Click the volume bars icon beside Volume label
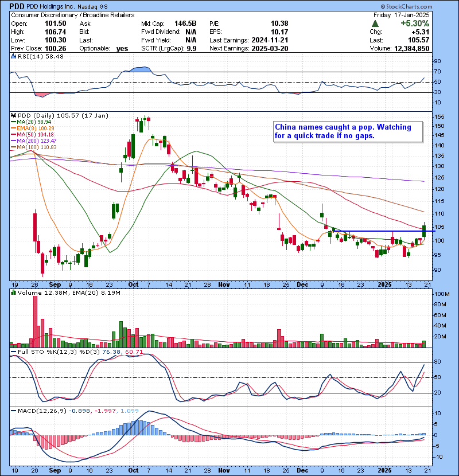Image resolution: width=459 pixels, height=476 pixels. pyautogui.click(x=13, y=292)
